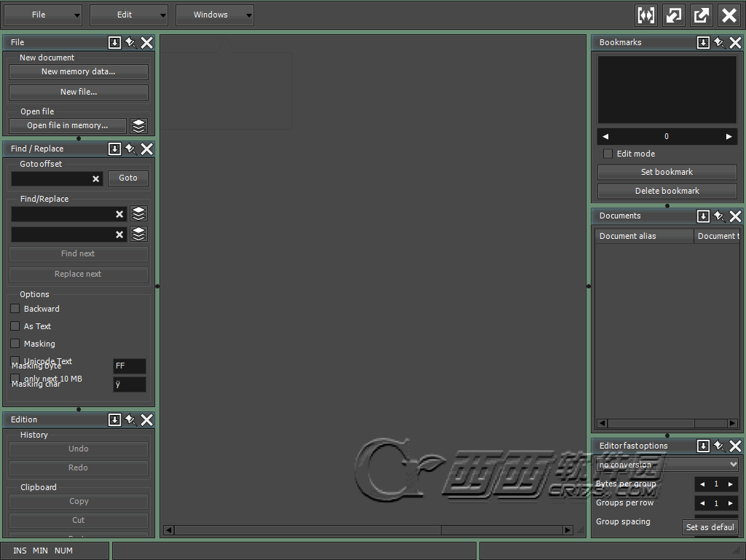Screen dimensions: 746x560
Task: Collapse the File panel with its down-arrow icon
Action: (114, 43)
